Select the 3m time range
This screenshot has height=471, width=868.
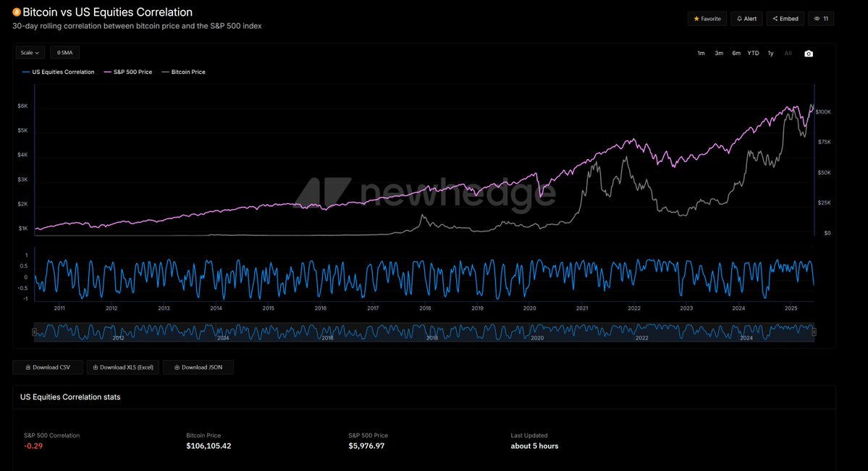click(719, 53)
